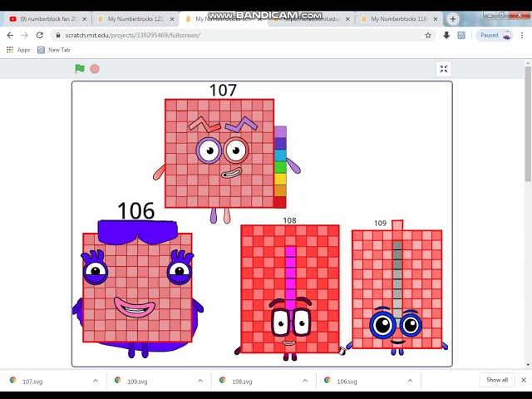Close the My Numberblocks 116 tab
Screen dimensions: 532x399
click(x=436, y=19)
